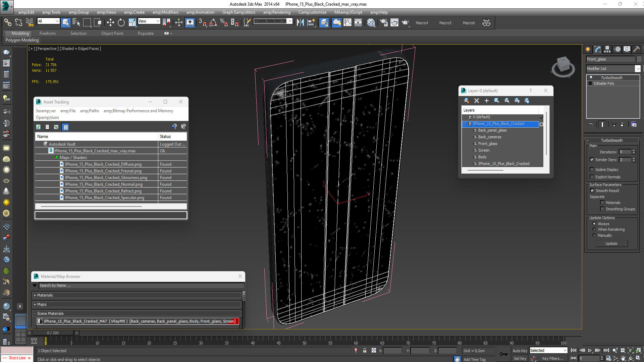Toggle the Smooth Result checkbox

[592, 190]
